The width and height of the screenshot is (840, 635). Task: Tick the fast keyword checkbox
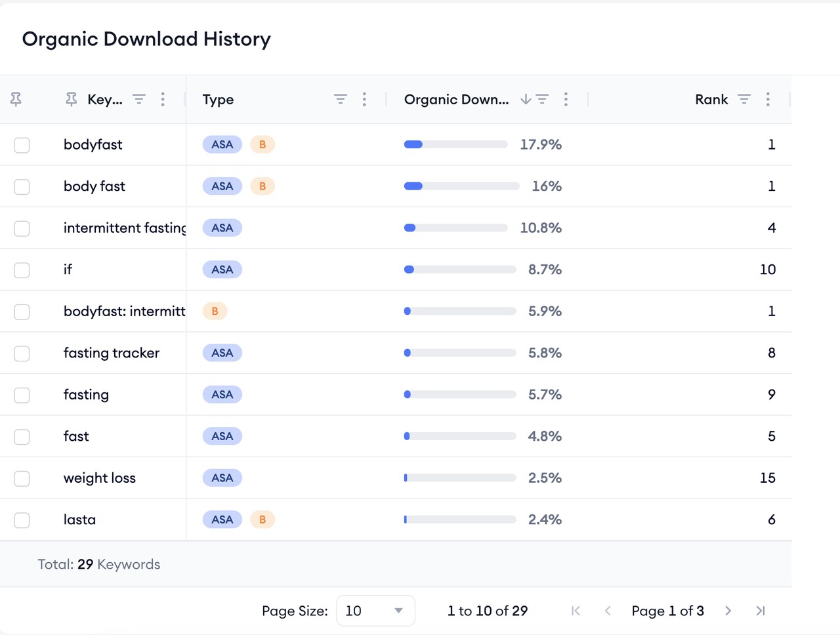pos(22,436)
